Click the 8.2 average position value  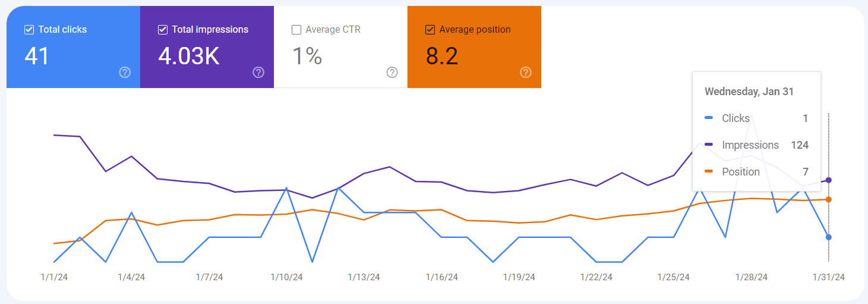point(442,56)
